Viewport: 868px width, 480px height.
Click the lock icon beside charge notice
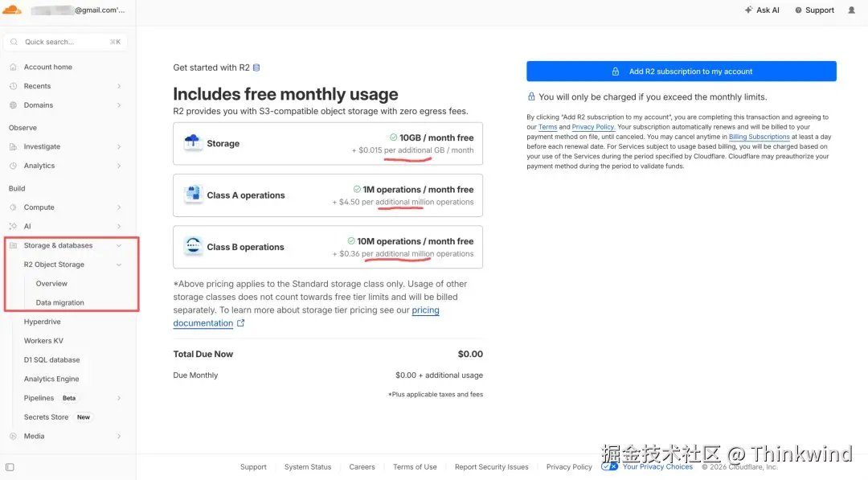[x=531, y=97]
